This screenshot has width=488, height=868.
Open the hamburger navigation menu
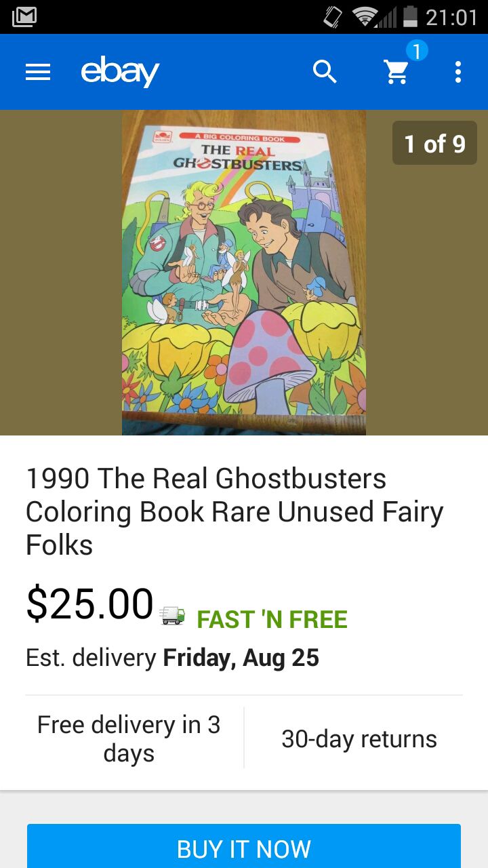[x=38, y=72]
